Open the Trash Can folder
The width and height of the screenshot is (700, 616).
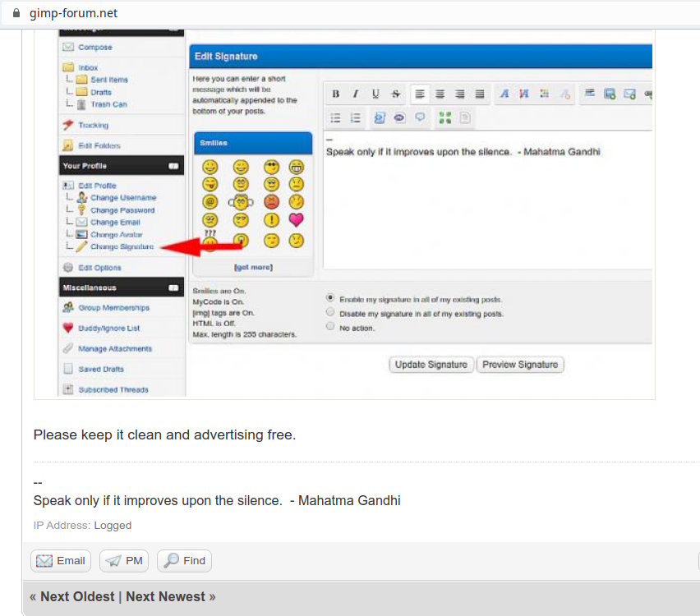(109, 104)
